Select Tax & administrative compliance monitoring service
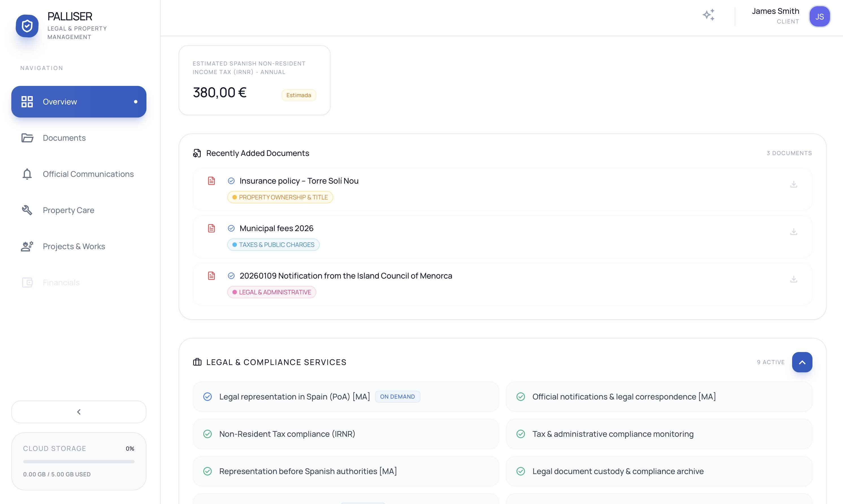The height and width of the screenshot is (504, 843). (x=659, y=434)
